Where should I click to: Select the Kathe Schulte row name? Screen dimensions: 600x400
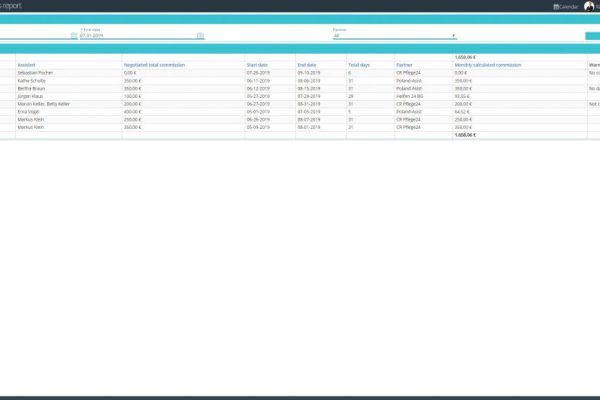coord(31,81)
